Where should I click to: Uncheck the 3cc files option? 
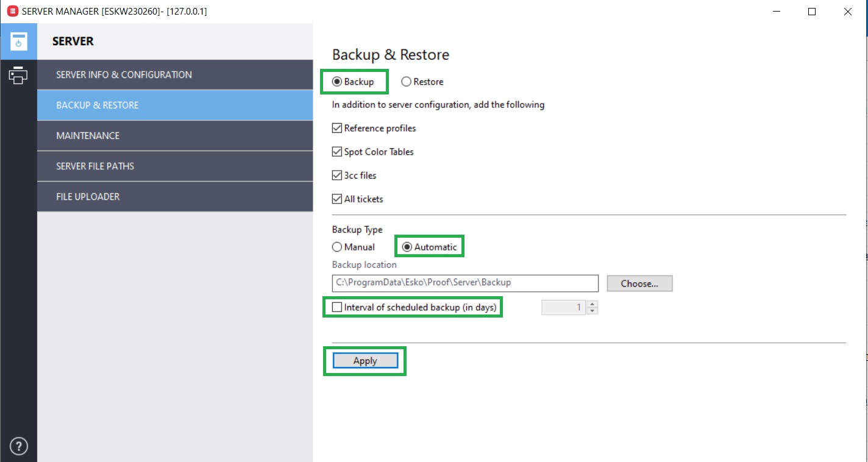point(337,176)
